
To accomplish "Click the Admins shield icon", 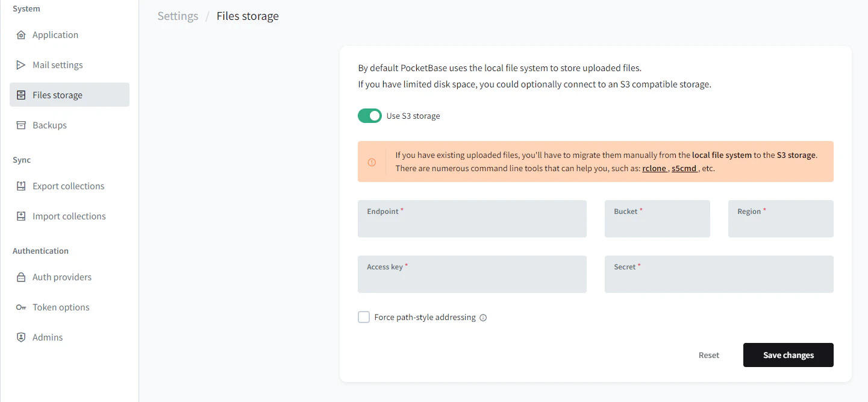I will pyautogui.click(x=21, y=338).
